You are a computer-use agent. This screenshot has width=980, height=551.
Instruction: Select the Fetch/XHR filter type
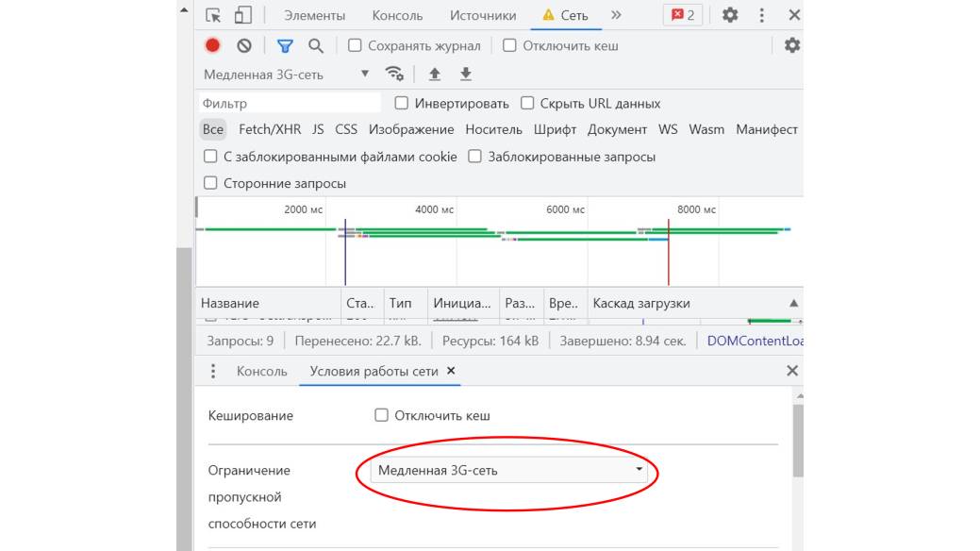click(269, 129)
